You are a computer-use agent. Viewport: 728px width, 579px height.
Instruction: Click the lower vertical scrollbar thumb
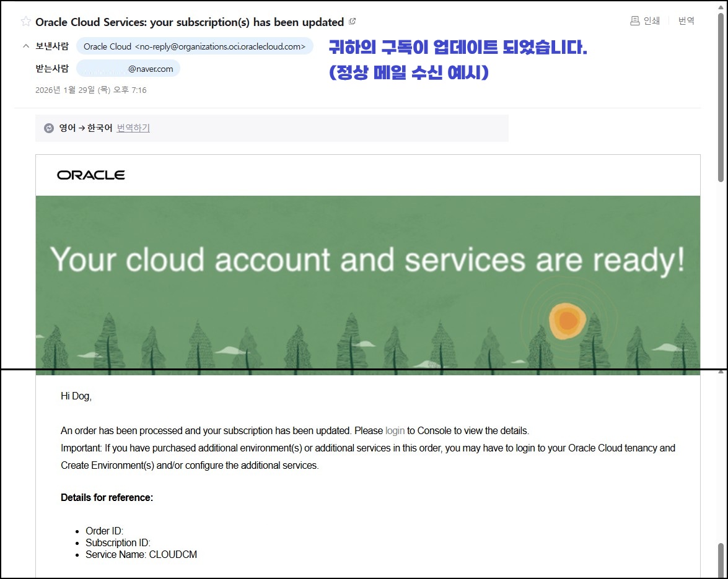coord(721,560)
